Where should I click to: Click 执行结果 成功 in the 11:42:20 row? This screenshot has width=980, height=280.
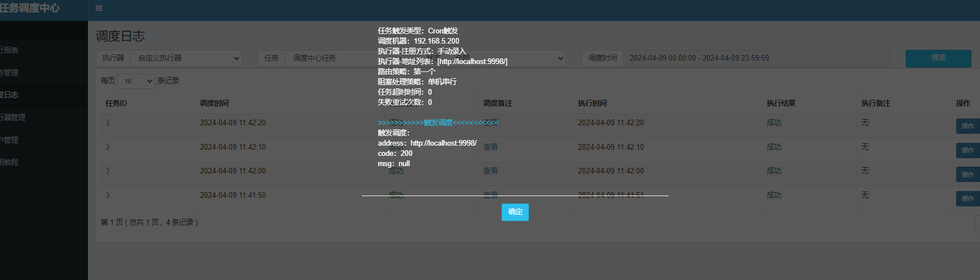coord(774,122)
